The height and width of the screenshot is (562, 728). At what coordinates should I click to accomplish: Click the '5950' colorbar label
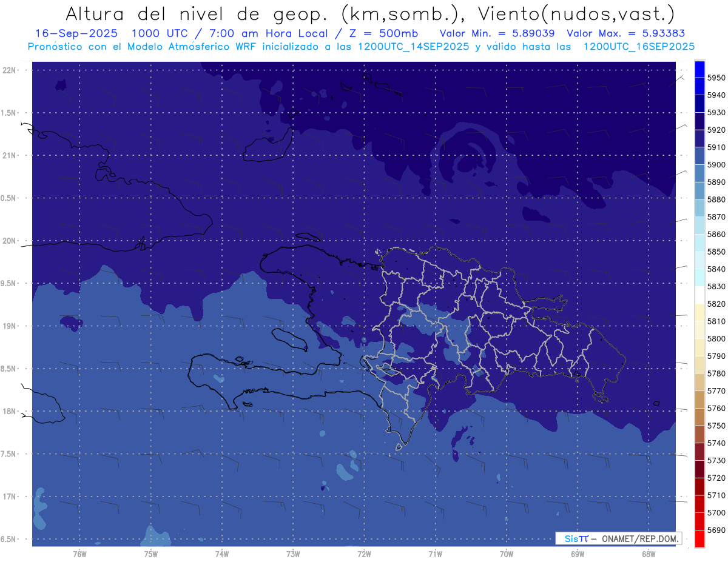716,78
